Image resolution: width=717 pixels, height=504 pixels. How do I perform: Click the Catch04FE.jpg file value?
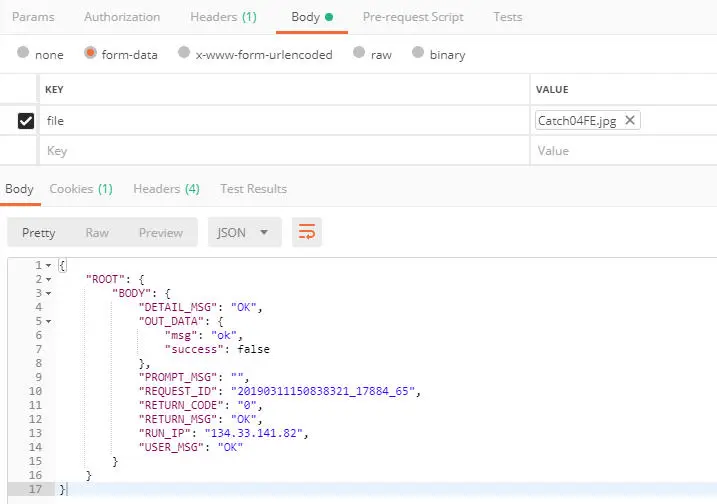point(577,121)
